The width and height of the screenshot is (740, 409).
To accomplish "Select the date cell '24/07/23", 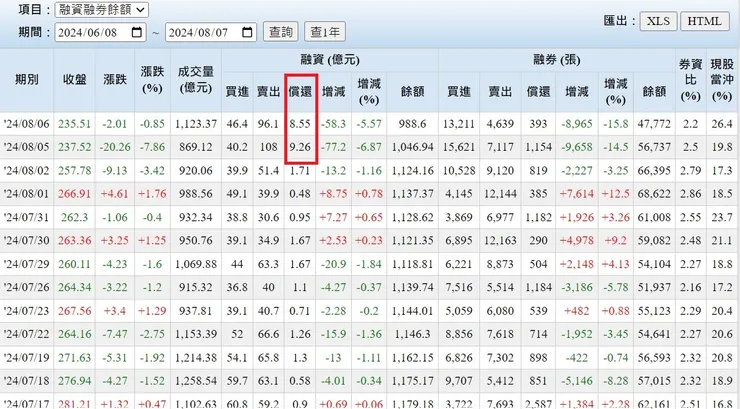I will point(26,311).
